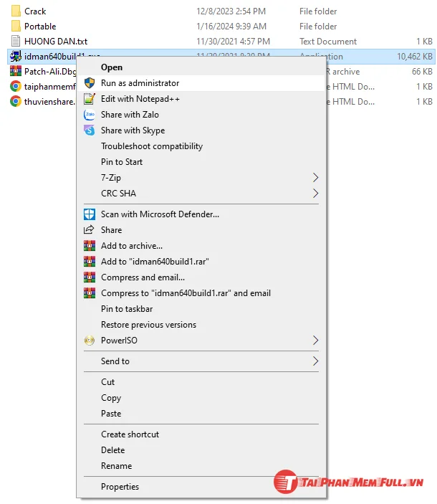Select the Portable folder name

tap(40, 27)
